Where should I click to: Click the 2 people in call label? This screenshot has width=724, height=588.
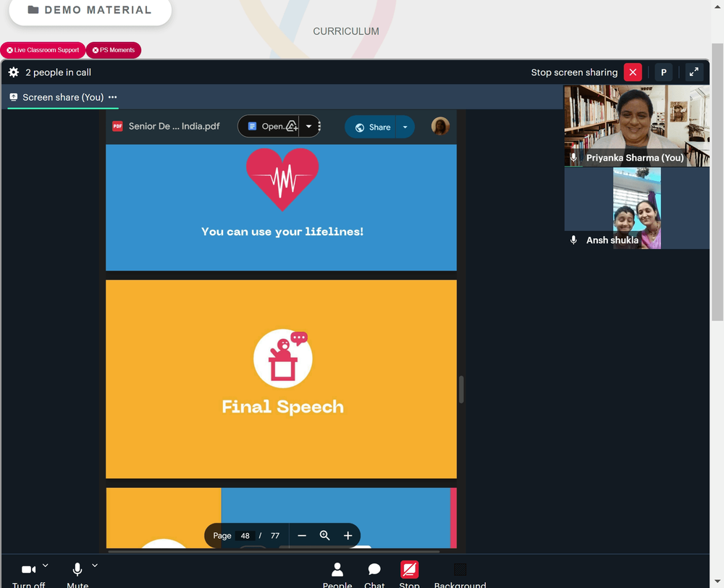[x=58, y=72]
